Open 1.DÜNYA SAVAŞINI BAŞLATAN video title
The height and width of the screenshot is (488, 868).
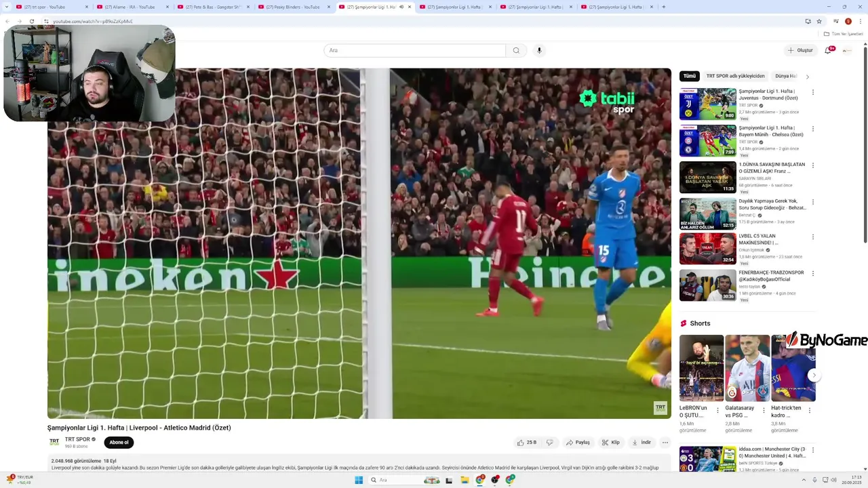tap(772, 167)
